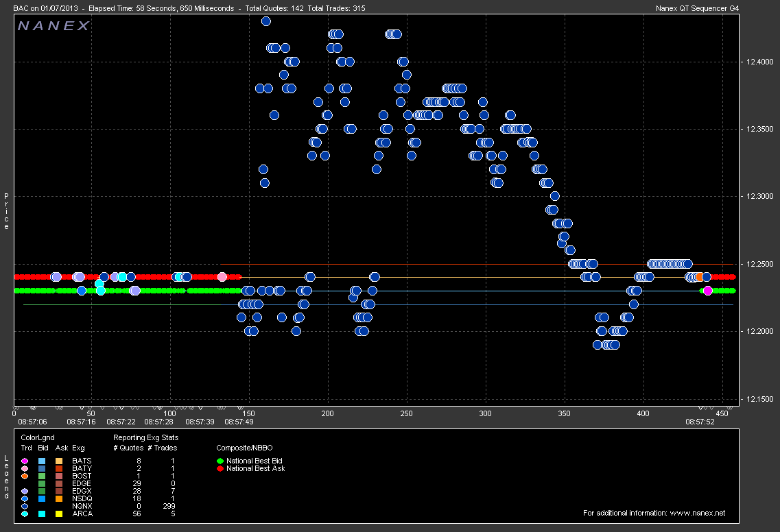Select the pink BATY trade dot on the chart
Viewport: 780px width, 532px height.
click(222, 277)
